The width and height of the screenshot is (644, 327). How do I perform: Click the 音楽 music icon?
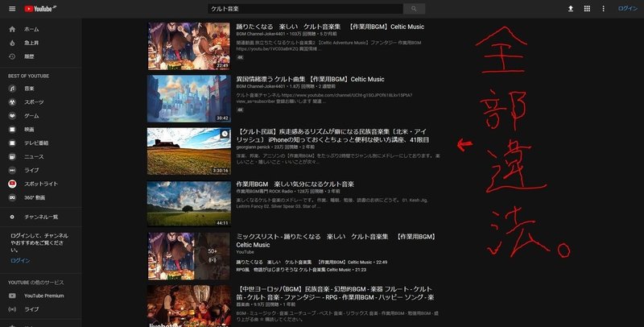12,89
